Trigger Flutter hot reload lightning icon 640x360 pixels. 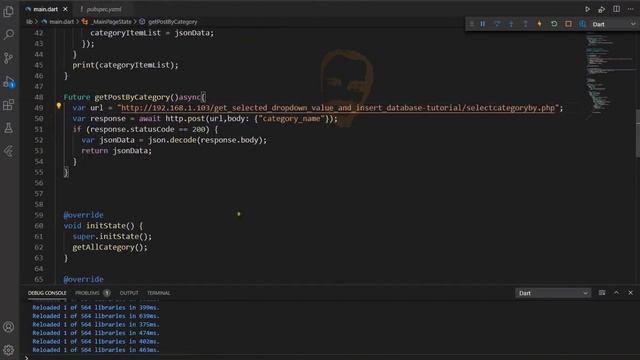[540, 24]
